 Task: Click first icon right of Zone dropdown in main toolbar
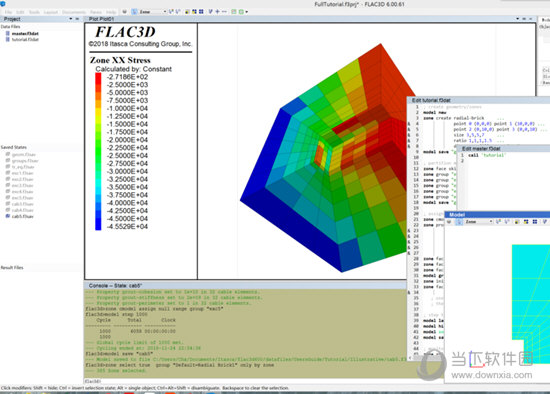click(x=171, y=12)
